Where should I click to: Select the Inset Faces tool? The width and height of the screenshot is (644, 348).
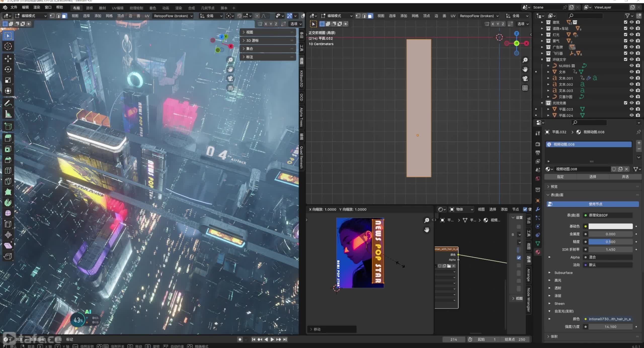click(x=8, y=149)
